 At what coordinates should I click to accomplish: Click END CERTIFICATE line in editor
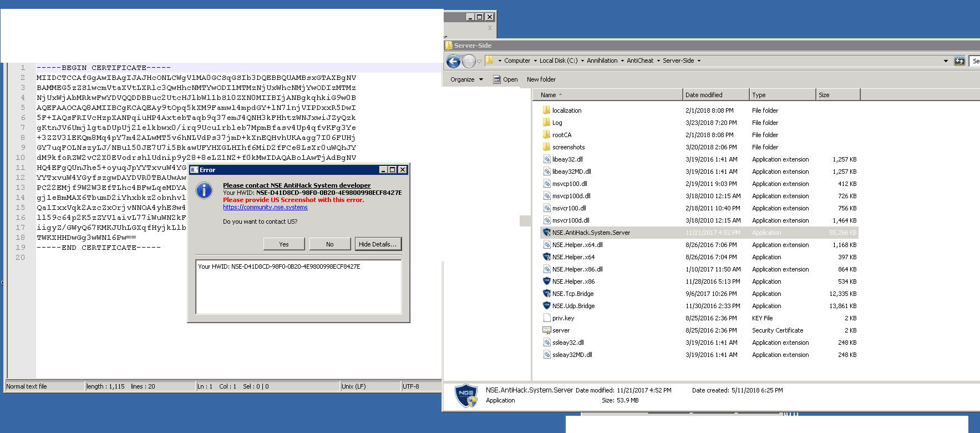pos(99,248)
